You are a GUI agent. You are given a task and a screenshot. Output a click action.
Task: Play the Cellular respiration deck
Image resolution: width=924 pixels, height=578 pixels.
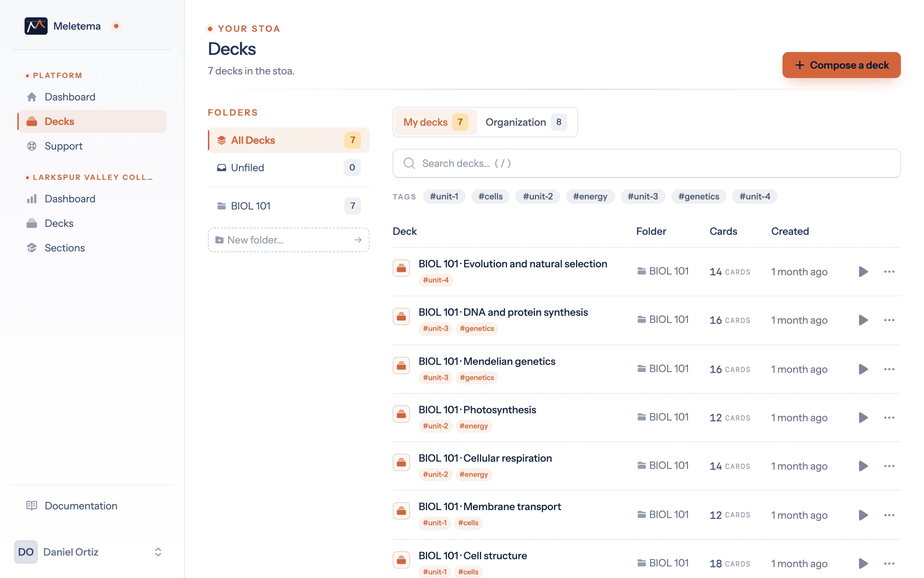click(x=863, y=466)
